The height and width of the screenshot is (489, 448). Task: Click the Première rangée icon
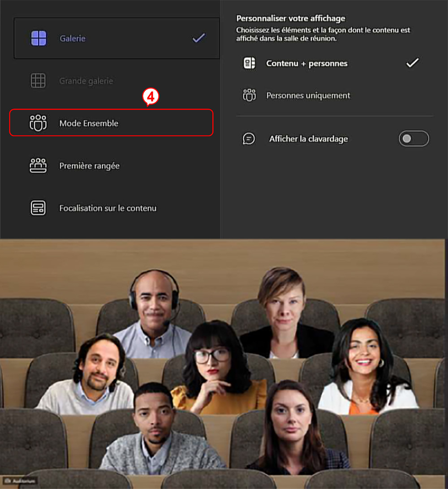coord(38,165)
